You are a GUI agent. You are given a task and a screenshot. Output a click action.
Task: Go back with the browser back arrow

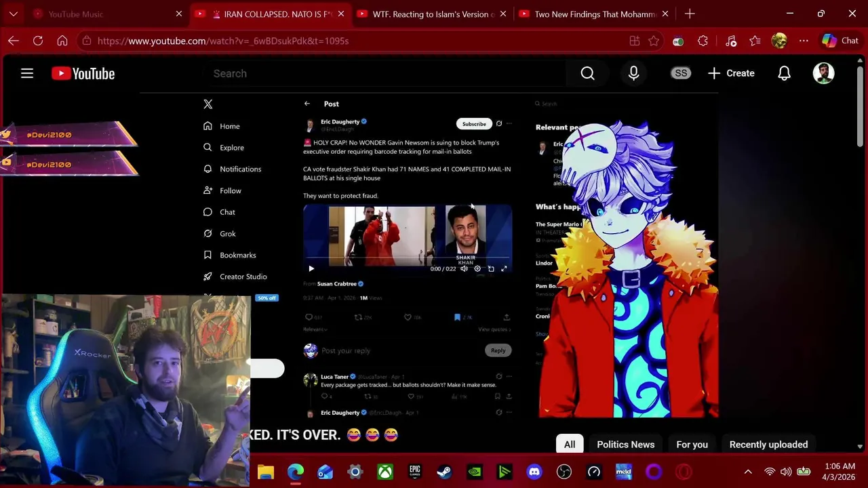[x=14, y=41]
